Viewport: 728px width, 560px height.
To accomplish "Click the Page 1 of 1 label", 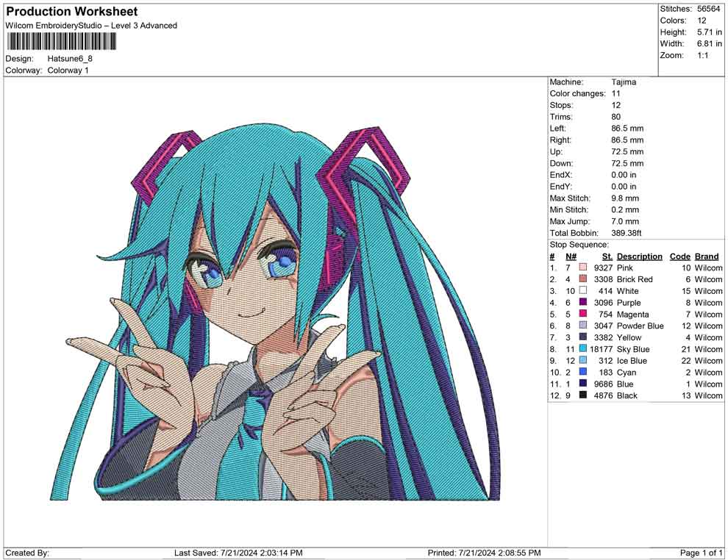I will click(701, 553).
